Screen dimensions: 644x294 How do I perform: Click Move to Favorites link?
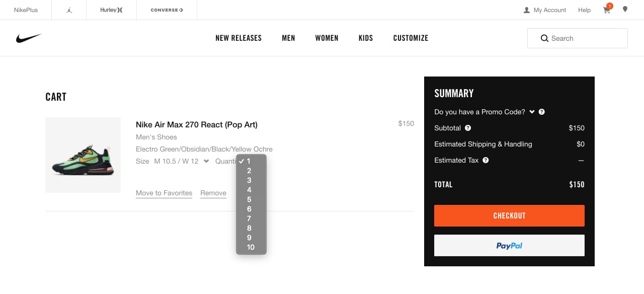[x=164, y=193]
